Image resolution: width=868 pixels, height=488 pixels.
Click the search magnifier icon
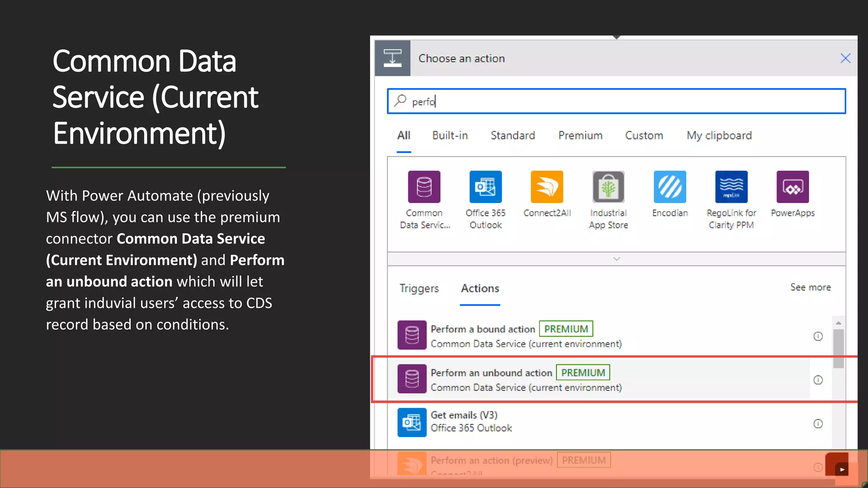400,100
